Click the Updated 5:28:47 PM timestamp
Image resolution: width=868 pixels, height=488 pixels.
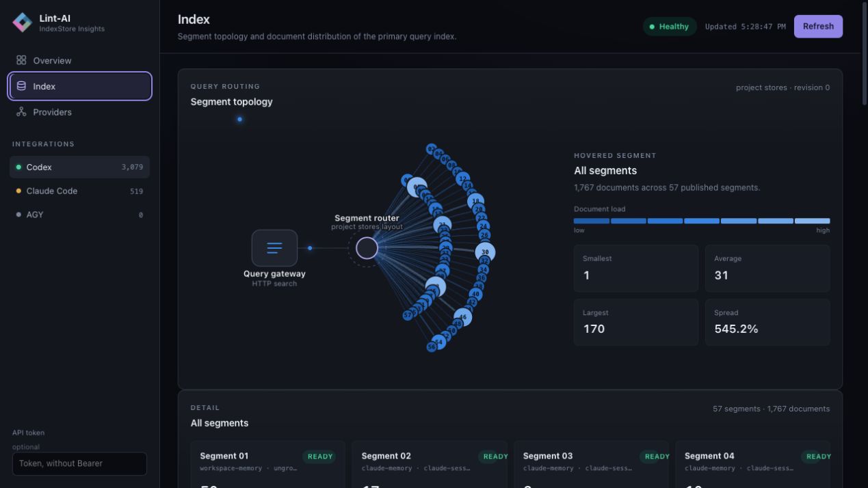point(745,27)
